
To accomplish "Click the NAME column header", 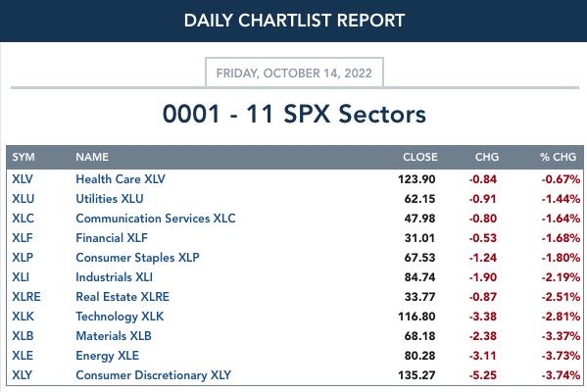I will [x=92, y=157].
